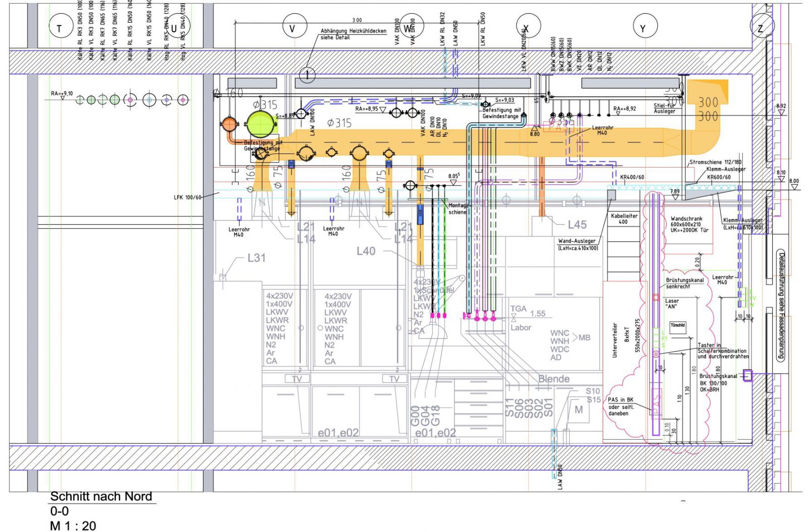
Task: Click the purple Brüstungskanal square symbol
Action: point(747,376)
